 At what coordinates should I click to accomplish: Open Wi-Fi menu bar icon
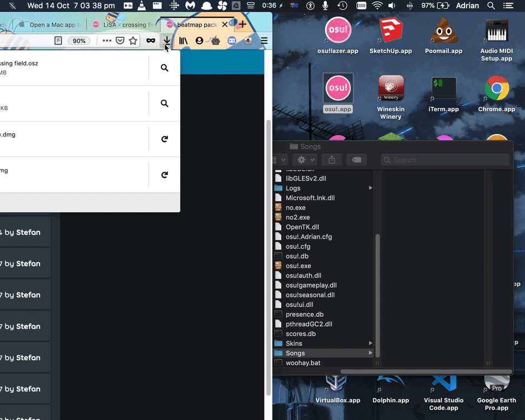378,6
